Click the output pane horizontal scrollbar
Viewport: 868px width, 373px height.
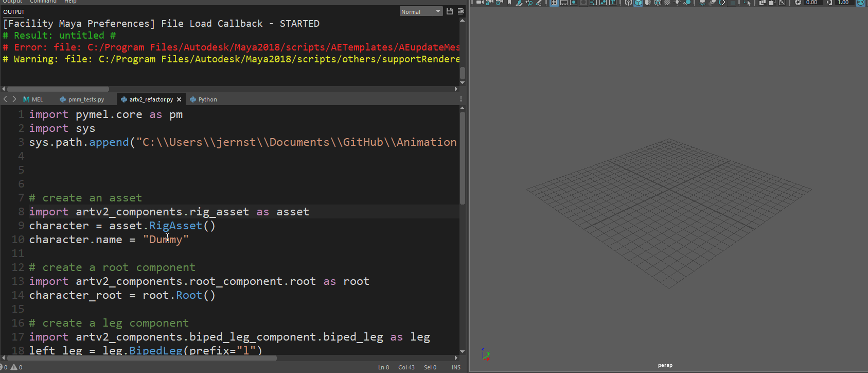click(58, 89)
